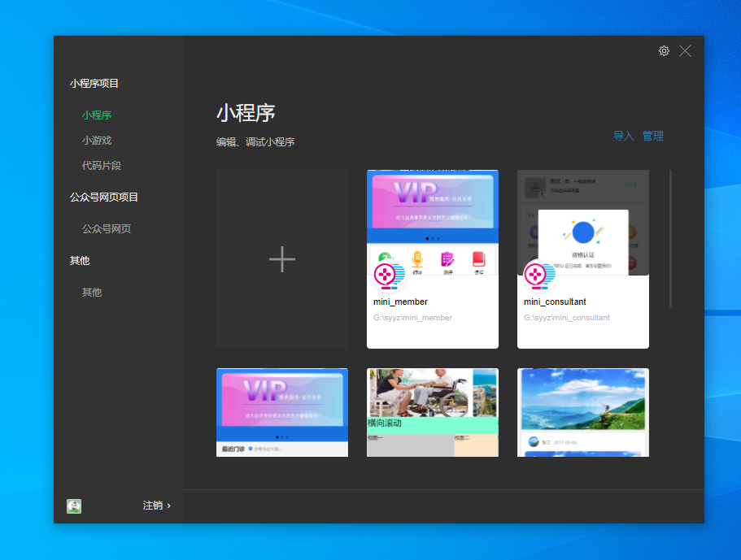
Task: Open the 横向滚动 project card
Action: [x=433, y=412]
